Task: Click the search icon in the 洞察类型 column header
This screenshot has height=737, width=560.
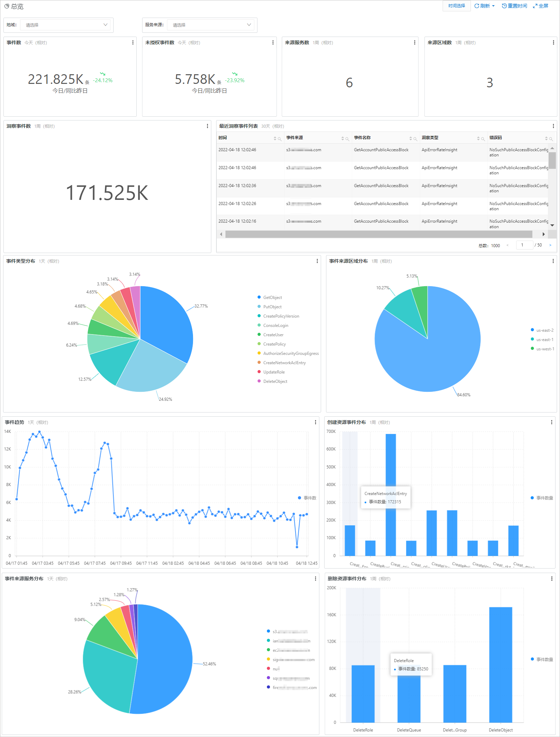Action: pyautogui.click(x=483, y=139)
